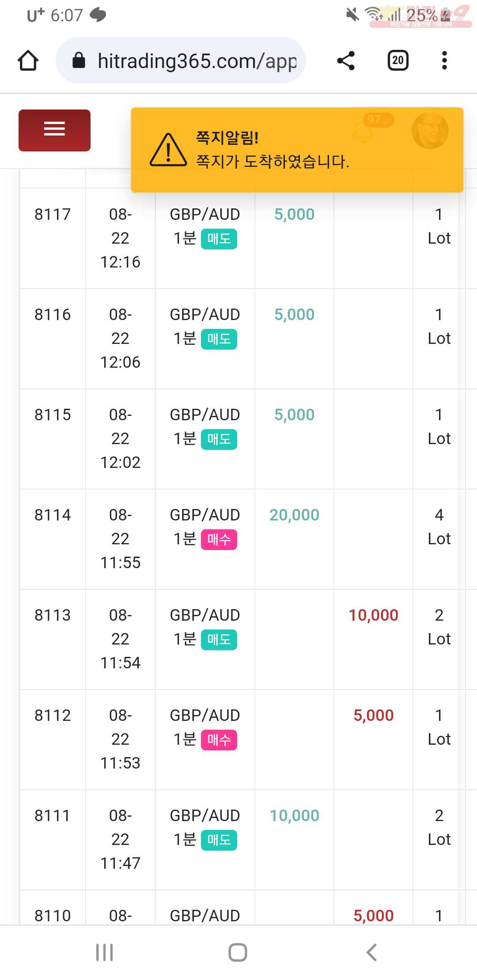Tap the notification bell icon
This screenshot has width=477, height=980.
[x=363, y=131]
